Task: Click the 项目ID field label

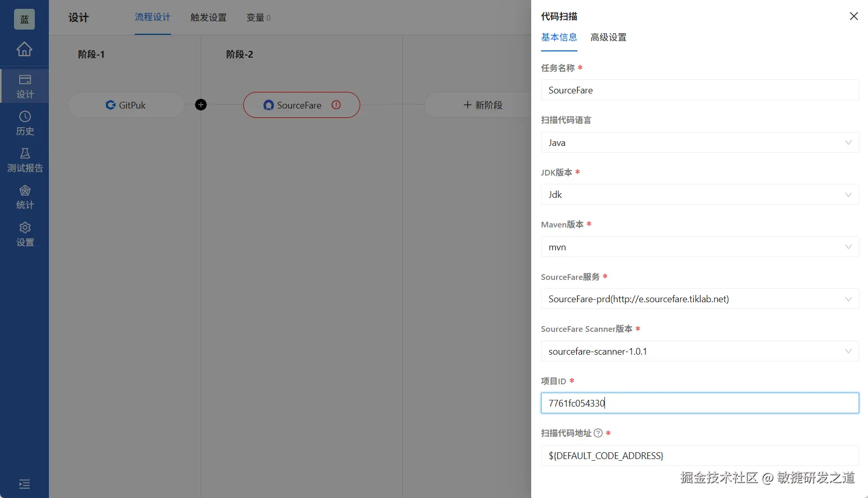Action: pyautogui.click(x=554, y=381)
